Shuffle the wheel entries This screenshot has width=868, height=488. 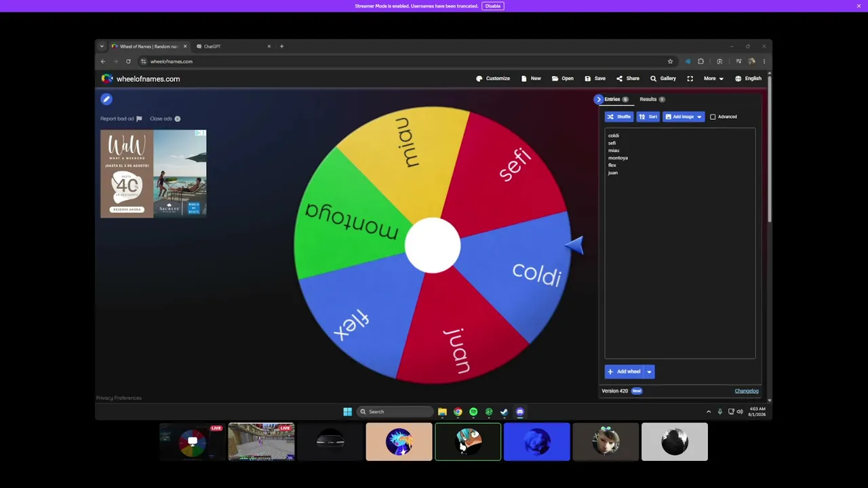coord(619,117)
